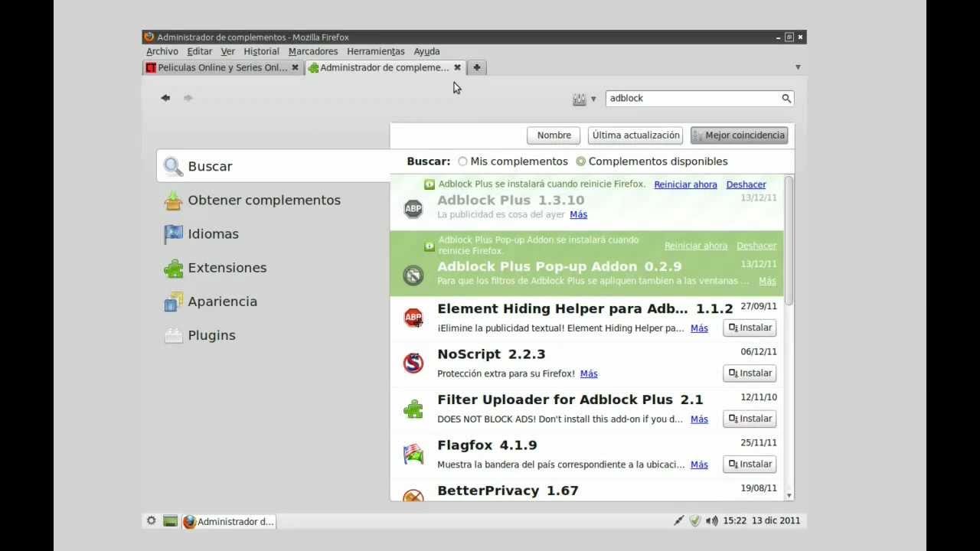
Task: Click the BetterPrivacy add-on icon
Action: click(413, 495)
